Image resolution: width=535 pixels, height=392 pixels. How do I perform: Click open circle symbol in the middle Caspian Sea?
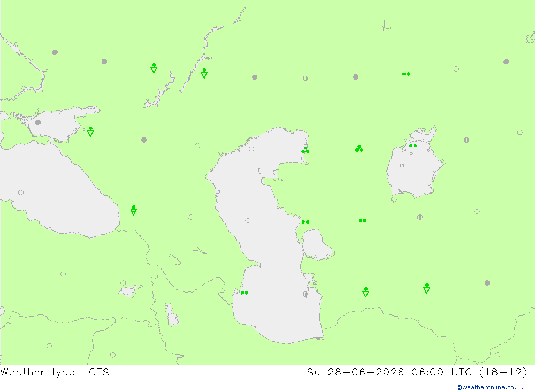pos(248,221)
